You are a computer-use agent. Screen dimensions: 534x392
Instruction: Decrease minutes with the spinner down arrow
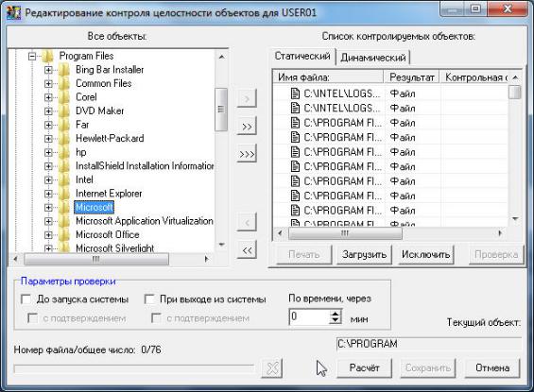tap(336, 321)
